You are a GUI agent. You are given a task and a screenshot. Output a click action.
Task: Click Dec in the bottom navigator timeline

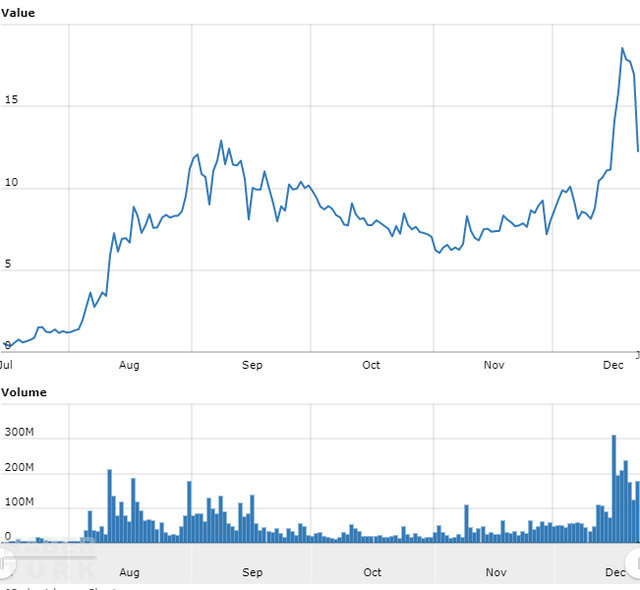point(613,572)
